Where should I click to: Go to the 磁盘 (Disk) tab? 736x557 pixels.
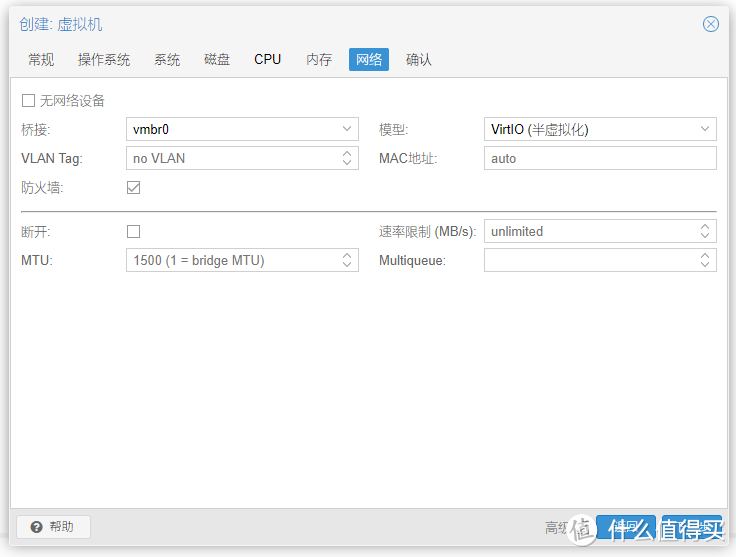coord(217,59)
